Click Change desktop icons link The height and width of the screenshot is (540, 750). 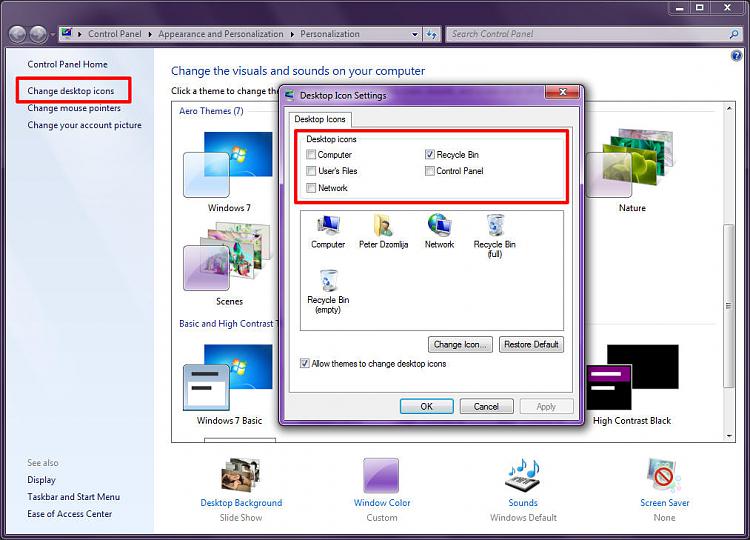(71, 91)
